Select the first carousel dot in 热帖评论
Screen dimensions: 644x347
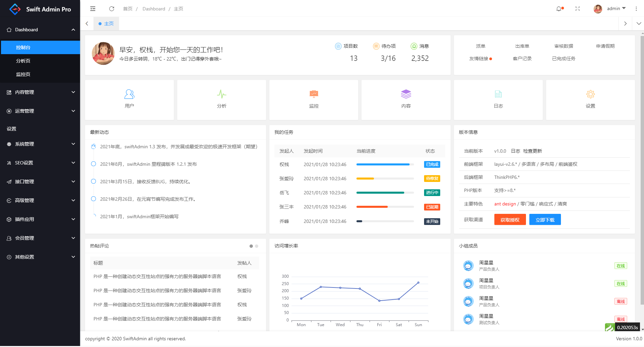coord(251,246)
